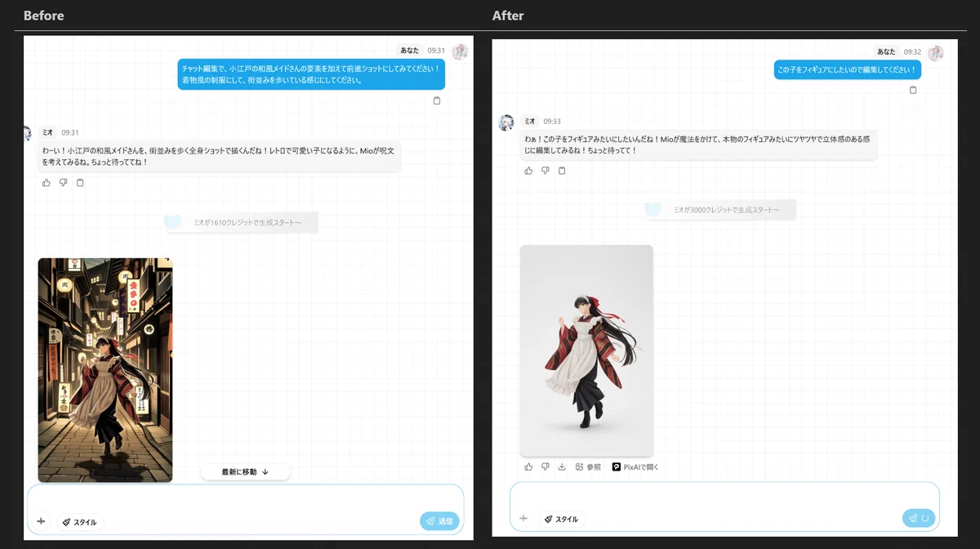Viewport: 980px width, 549px height.
Task: Click the copy icon under After panel's user message
Action: coord(913,90)
